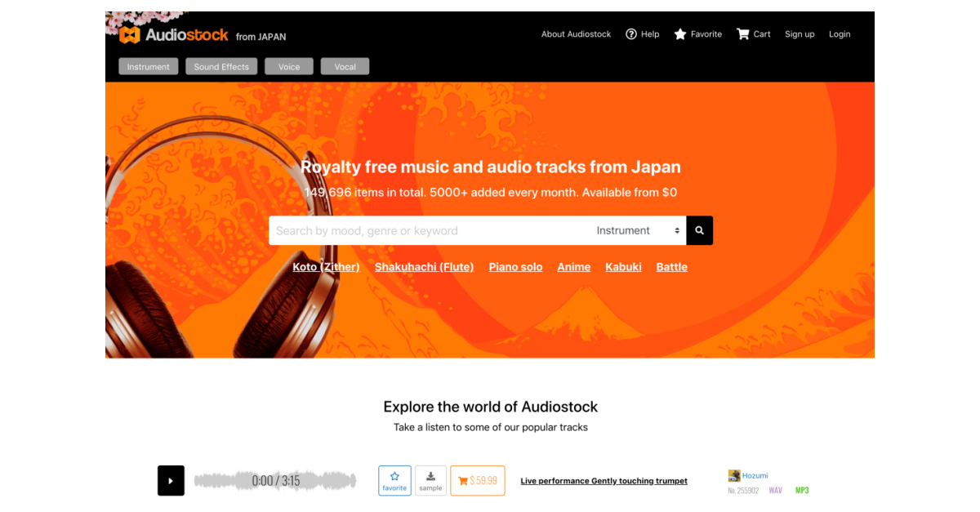
Task: Click the Login link
Action: [840, 34]
